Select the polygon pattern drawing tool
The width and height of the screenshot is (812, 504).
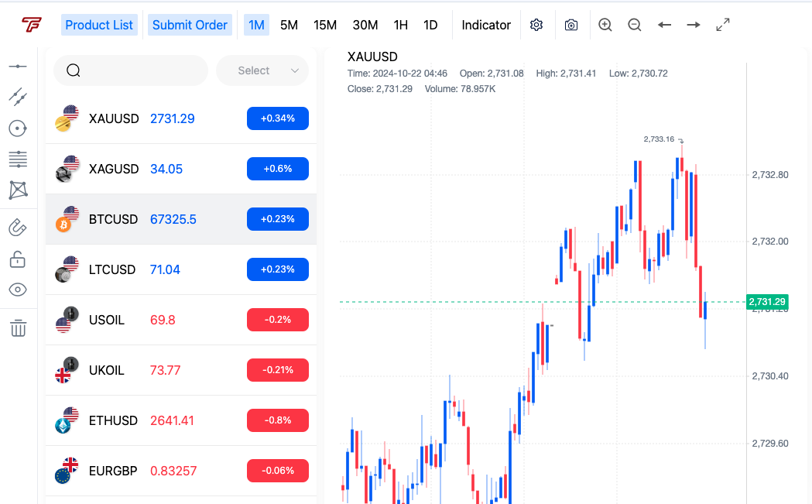pos(18,190)
